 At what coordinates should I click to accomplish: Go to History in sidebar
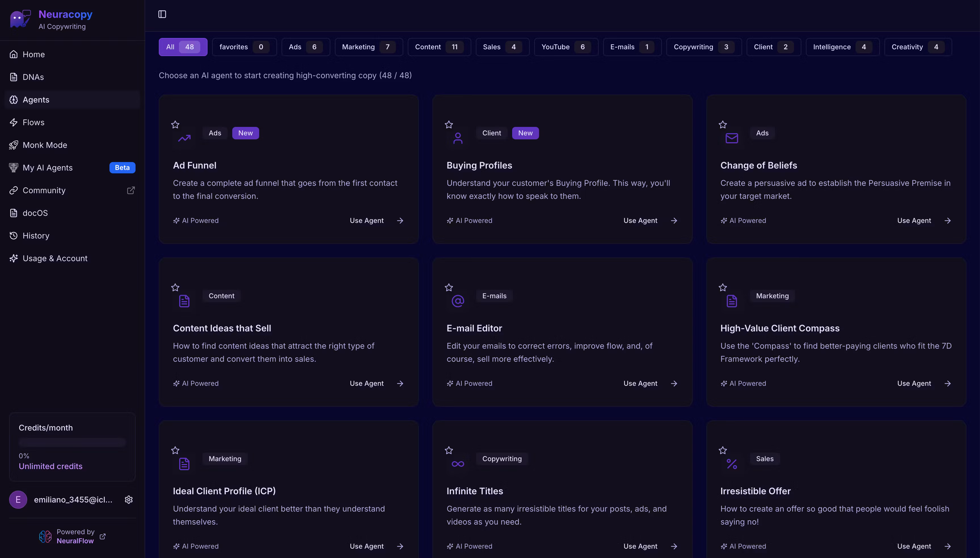click(36, 236)
